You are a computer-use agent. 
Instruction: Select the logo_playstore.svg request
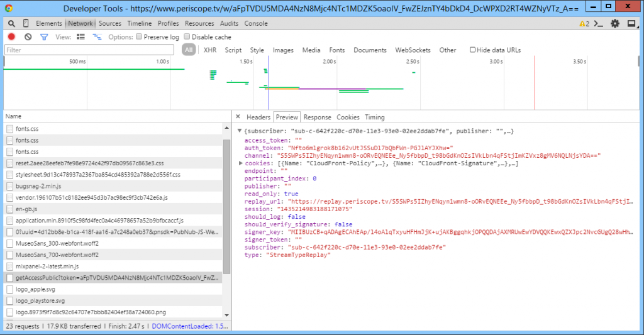point(113,301)
